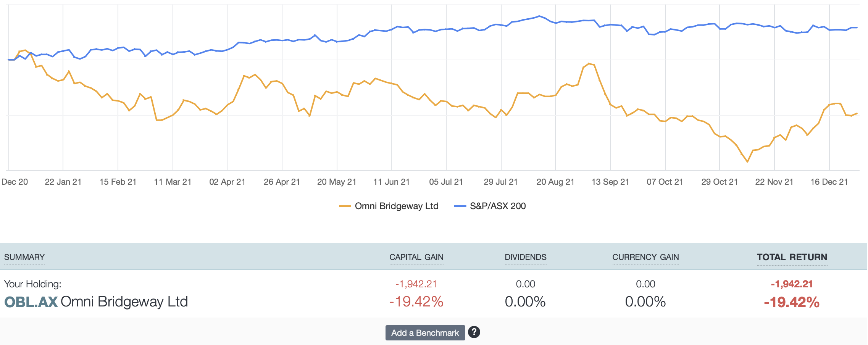The image size is (868, 345).
Task: Click the SUMMARY column header
Action: tap(24, 257)
